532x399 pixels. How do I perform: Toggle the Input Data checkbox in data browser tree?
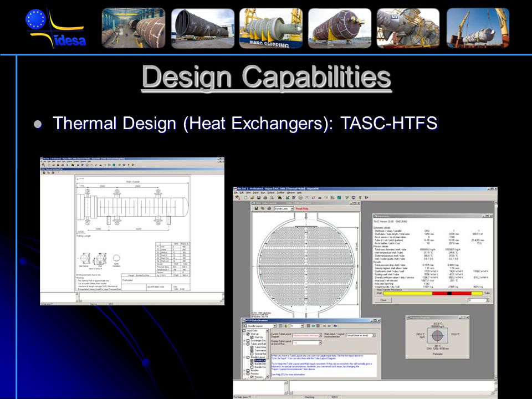pos(244,331)
